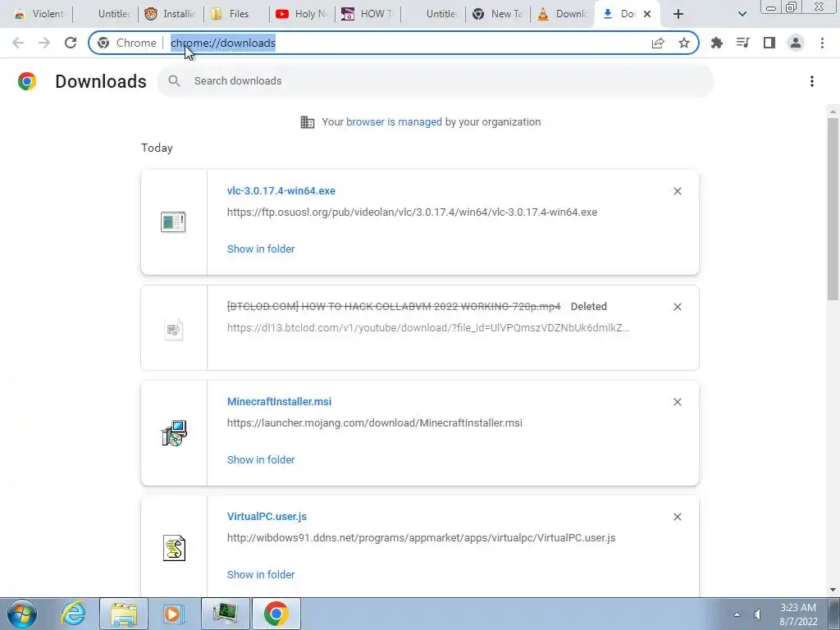Screen dimensions: 840x630
Task: Click the Chrome taskbar button
Action: point(276,614)
